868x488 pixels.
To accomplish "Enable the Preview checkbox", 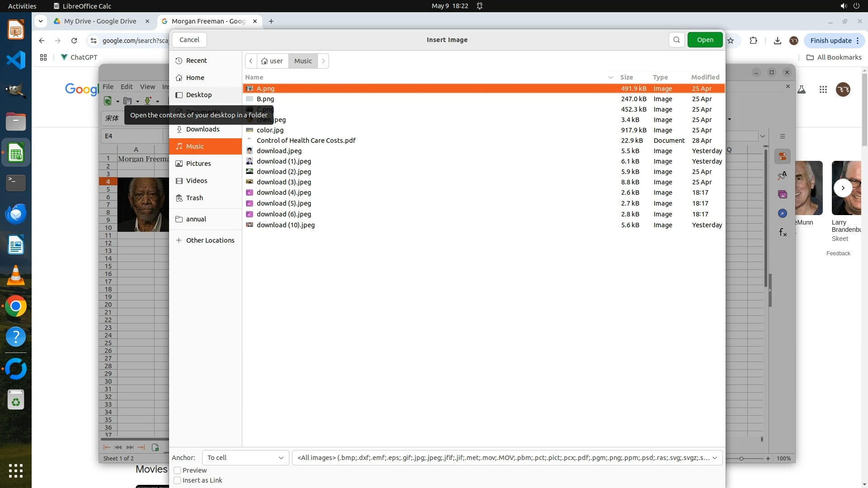I will (177, 470).
